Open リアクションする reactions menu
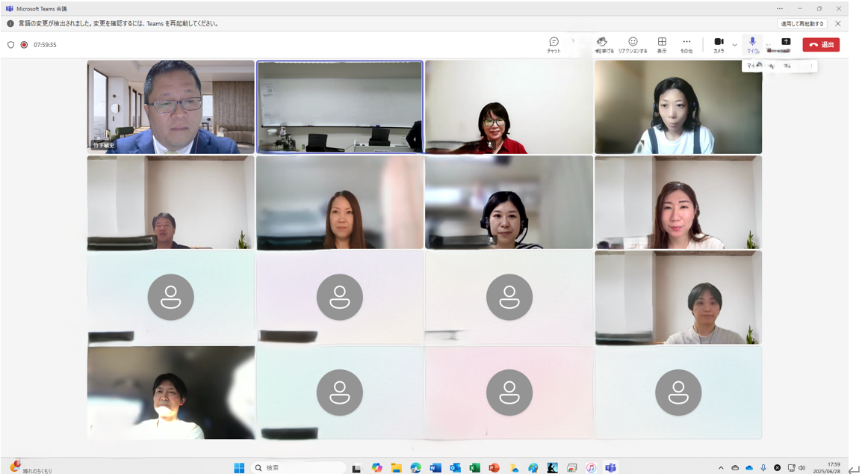 click(633, 45)
